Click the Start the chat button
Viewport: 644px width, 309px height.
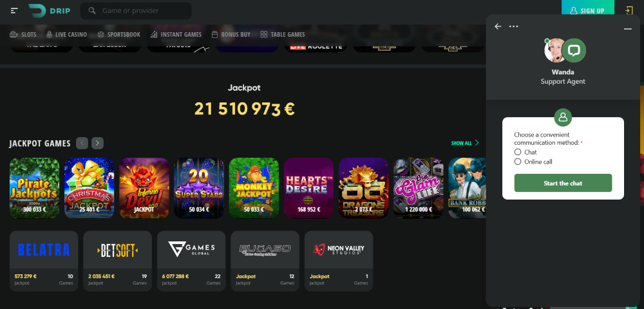coord(563,183)
